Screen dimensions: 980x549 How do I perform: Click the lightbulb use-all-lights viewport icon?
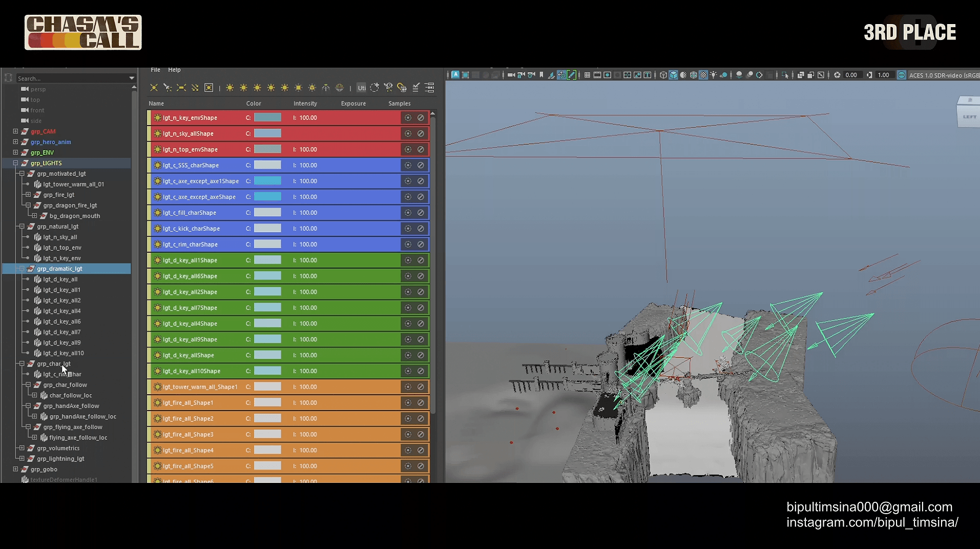click(713, 75)
